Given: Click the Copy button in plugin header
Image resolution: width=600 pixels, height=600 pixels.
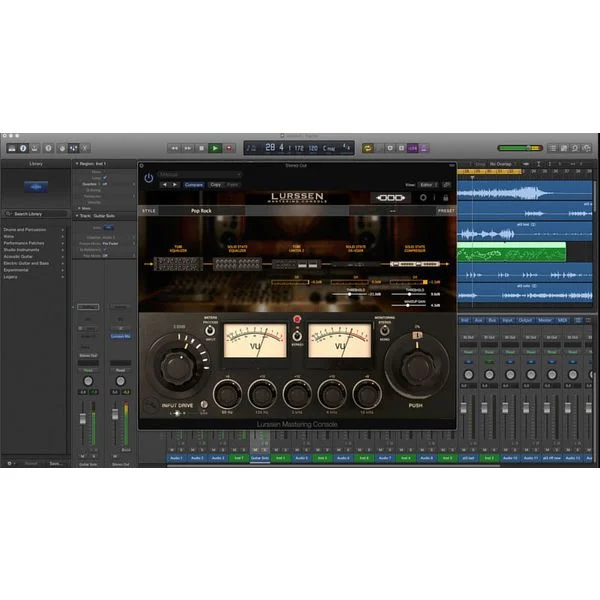Looking at the screenshot, I should click(x=215, y=185).
